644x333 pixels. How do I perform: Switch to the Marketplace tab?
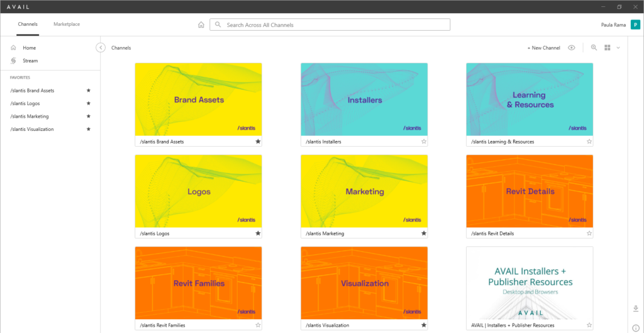click(x=67, y=25)
